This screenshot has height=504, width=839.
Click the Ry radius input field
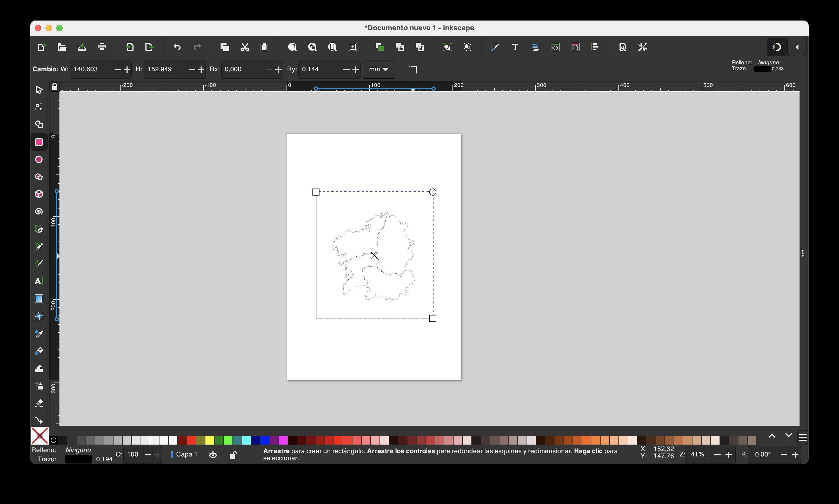(321, 69)
